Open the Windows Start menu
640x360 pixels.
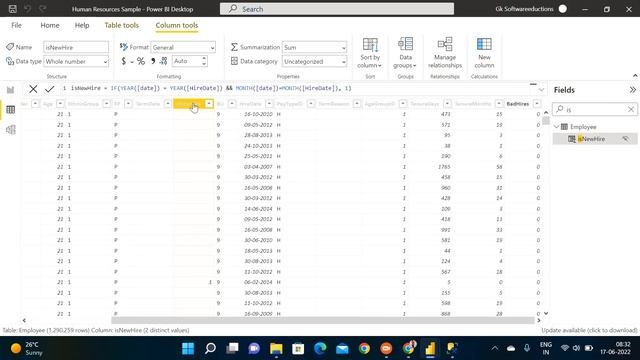click(x=188, y=348)
